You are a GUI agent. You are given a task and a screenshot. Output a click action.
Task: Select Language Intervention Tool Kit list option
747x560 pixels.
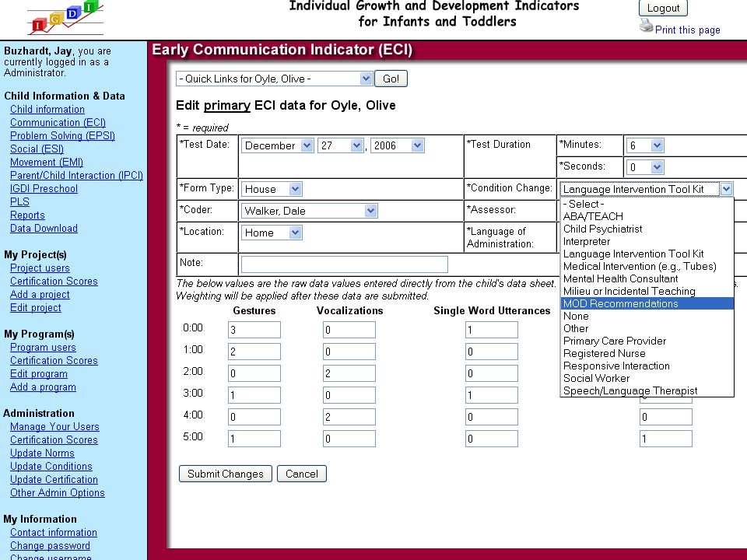pyautogui.click(x=647, y=254)
